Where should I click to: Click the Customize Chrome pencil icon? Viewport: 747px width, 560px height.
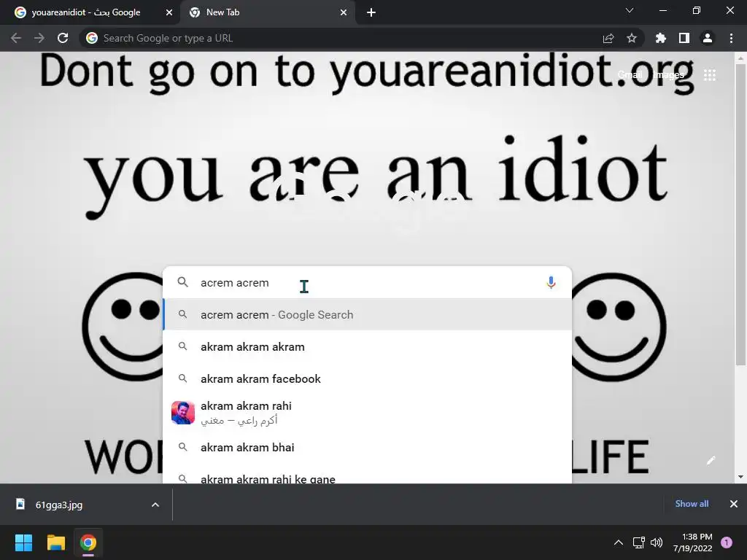pyautogui.click(x=711, y=460)
